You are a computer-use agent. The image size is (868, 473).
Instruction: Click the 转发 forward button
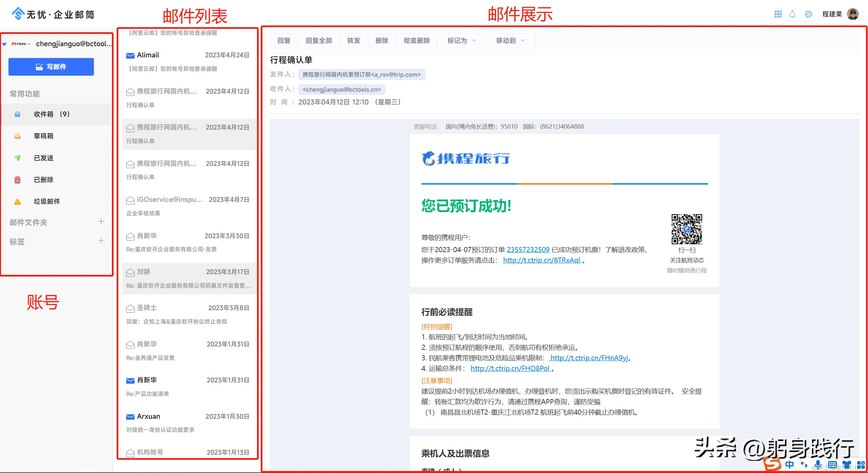click(x=354, y=41)
